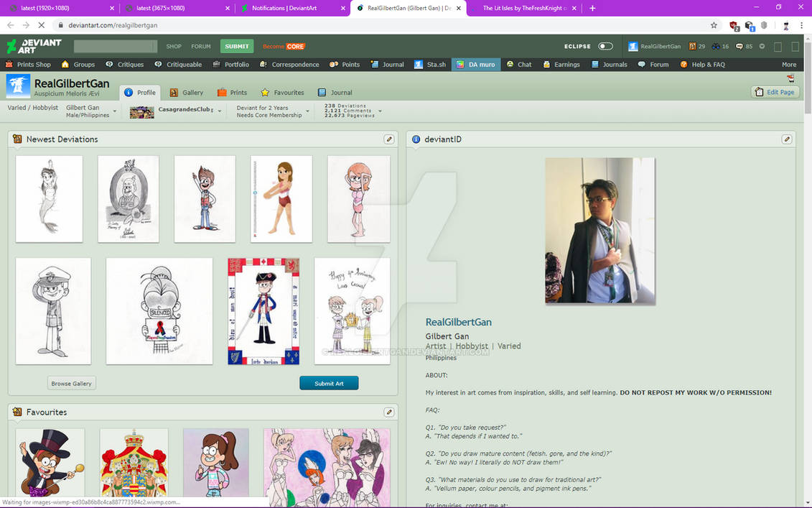Toggle the Eclipse switch
Viewport: 812px width, 508px height.
605,46
